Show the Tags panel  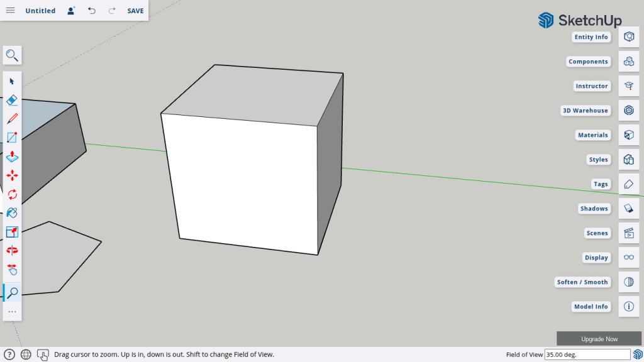click(628, 184)
